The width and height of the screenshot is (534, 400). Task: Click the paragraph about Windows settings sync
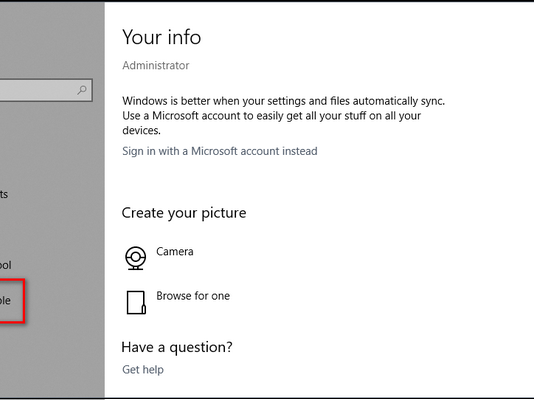coord(283,116)
